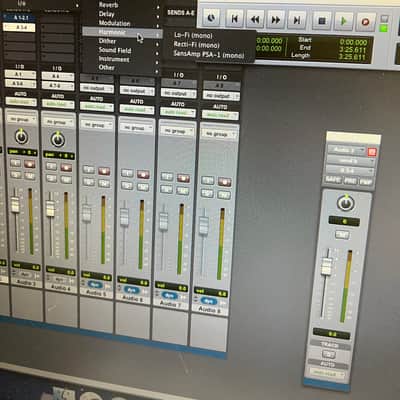Open the Audio 3 'no group' dropdown
Viewport: 400px width, 400px height.
tap(22, 119)
